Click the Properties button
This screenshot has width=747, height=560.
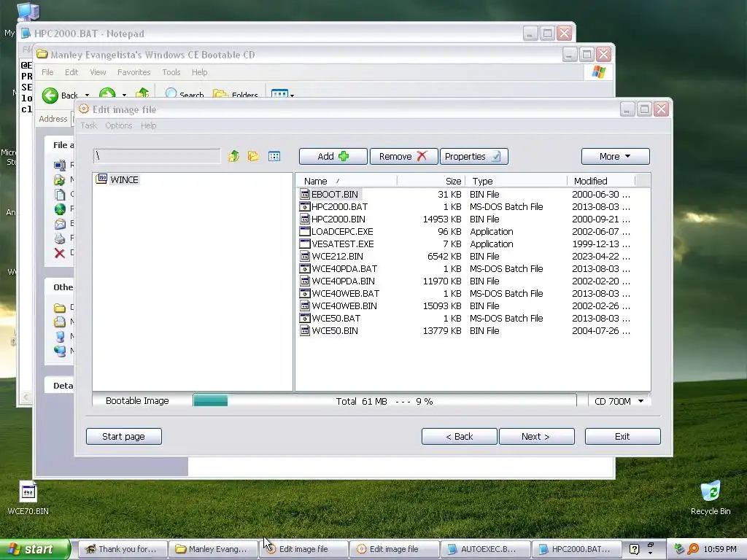[473, 156]
